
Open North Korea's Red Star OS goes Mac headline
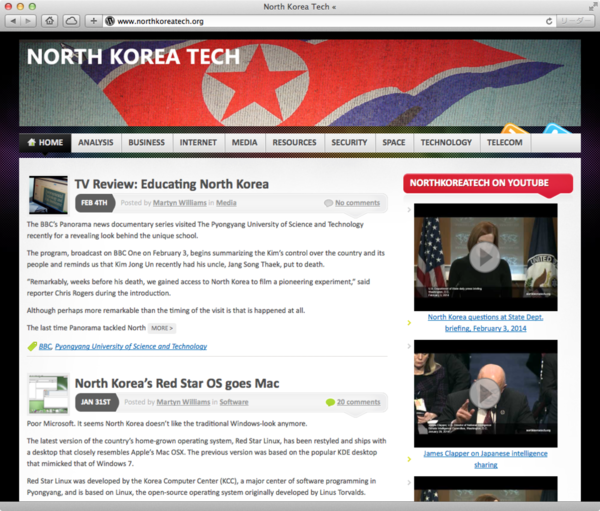click(x=177, y=384)
